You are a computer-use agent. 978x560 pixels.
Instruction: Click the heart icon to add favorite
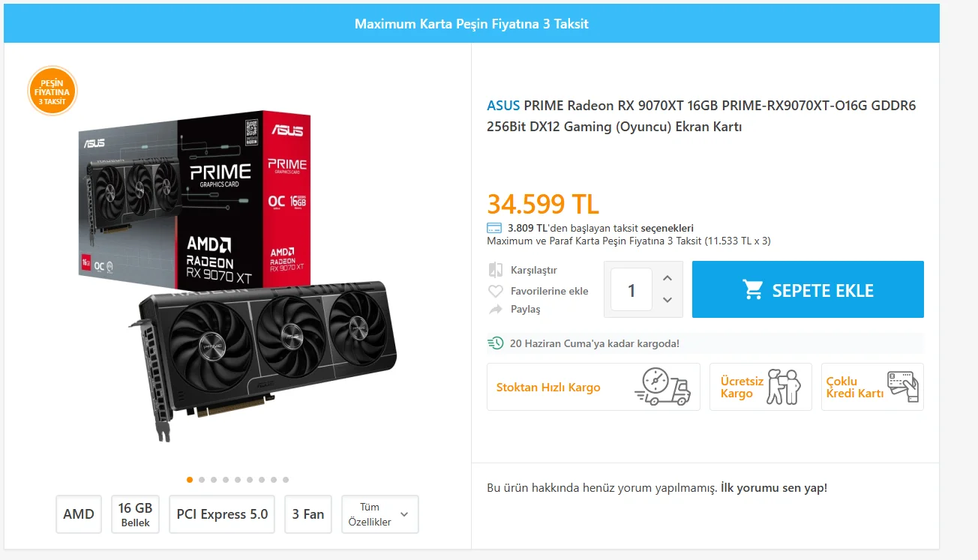(x=495, y=291)
